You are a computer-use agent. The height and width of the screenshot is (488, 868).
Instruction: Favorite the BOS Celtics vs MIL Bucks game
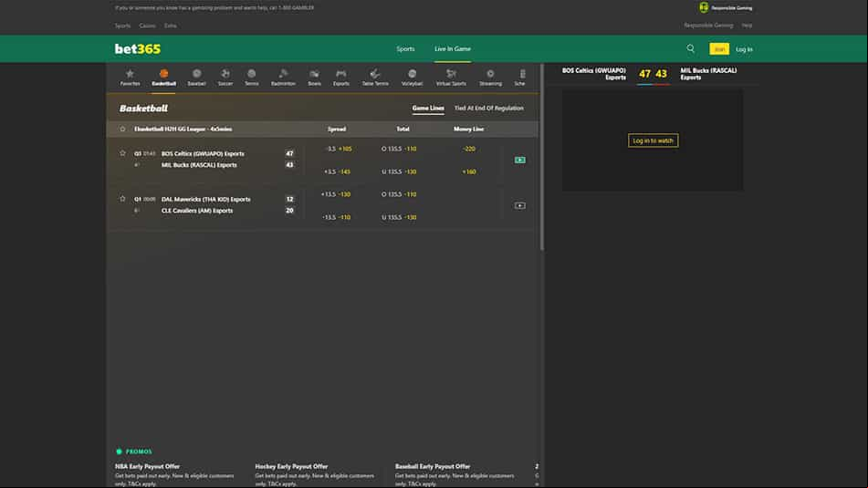point(122,153)
